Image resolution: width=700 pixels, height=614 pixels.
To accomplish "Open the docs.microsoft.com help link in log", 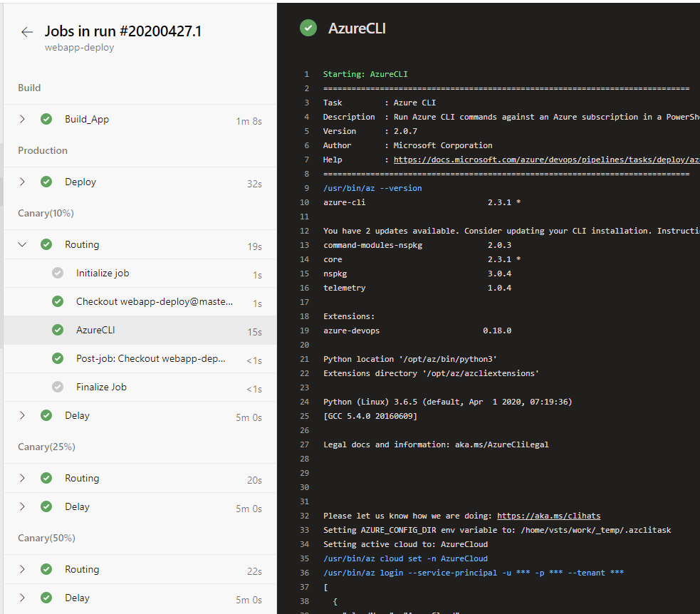I will pyautogui.click(x=546, y=160).
